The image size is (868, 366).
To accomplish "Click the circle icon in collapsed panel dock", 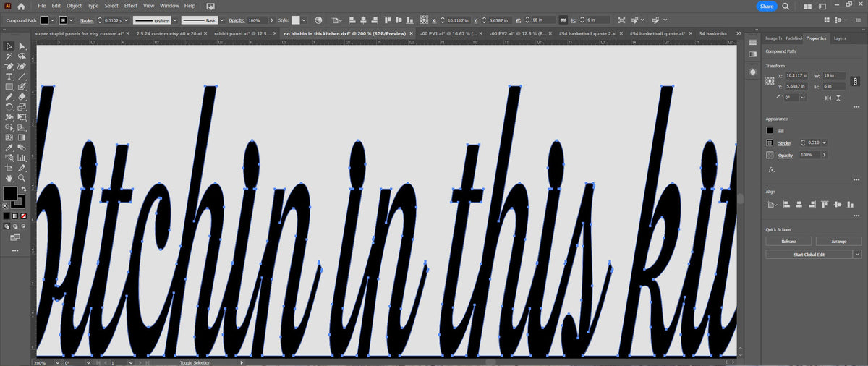I will (752, 72).
